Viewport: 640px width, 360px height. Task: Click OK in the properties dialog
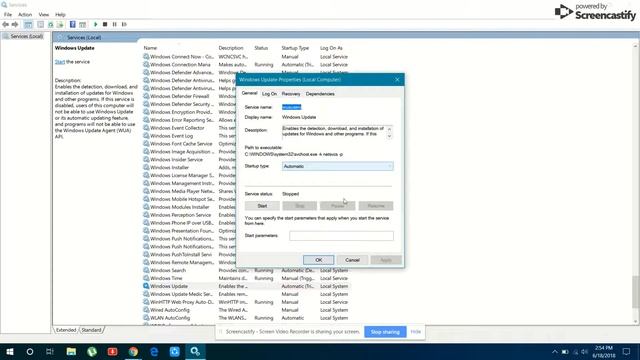[318, 260]
